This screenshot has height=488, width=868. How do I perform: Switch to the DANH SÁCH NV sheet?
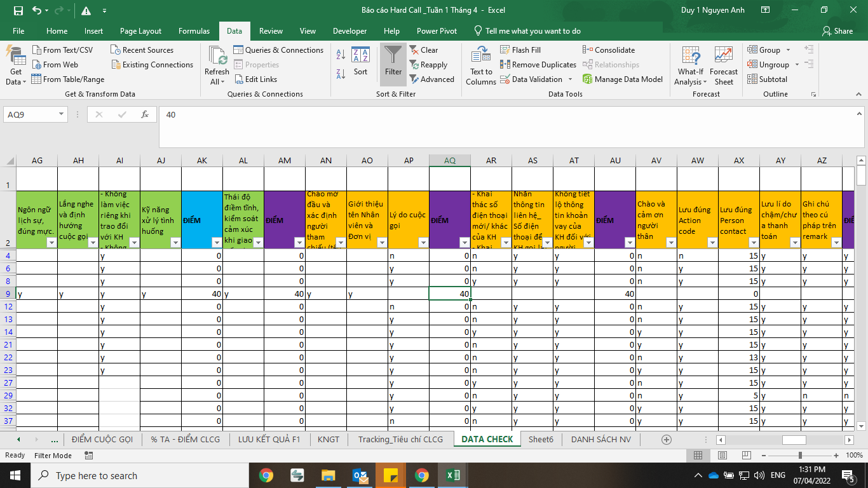(x=600, y=439)
